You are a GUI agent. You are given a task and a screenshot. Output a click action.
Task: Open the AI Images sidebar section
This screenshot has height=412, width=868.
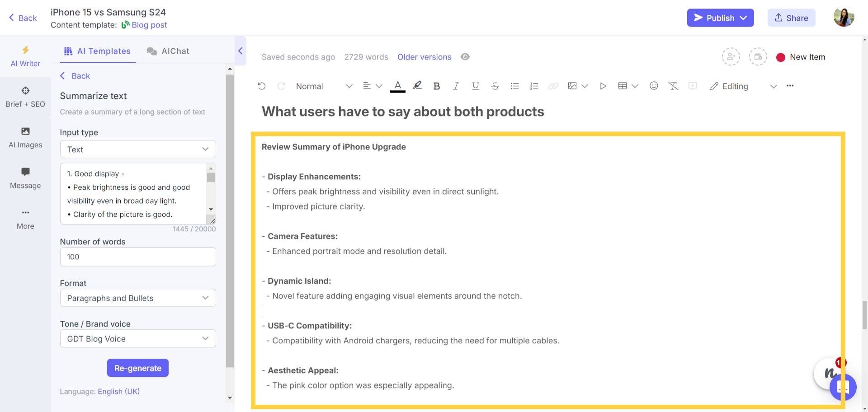click(25, 138)
